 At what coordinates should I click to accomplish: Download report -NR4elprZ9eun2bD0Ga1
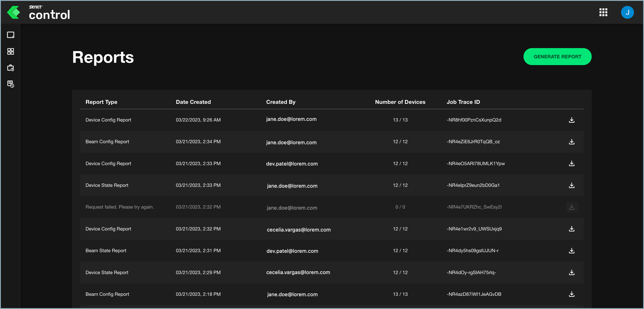(x=572, y=185)
